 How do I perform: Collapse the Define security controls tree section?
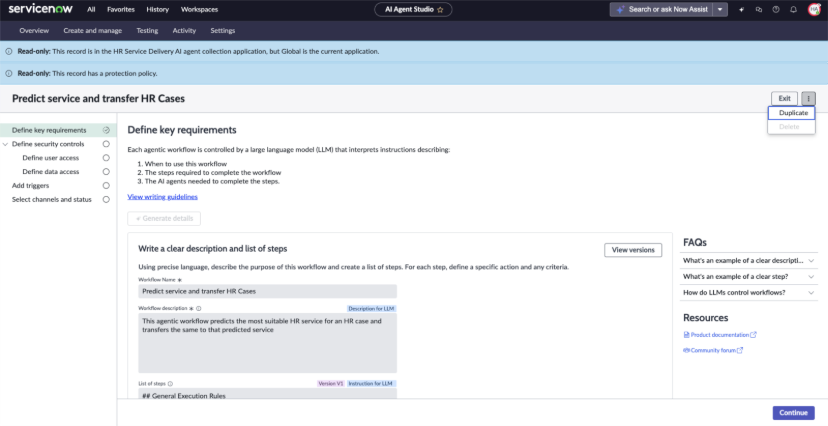coord(5,144)
